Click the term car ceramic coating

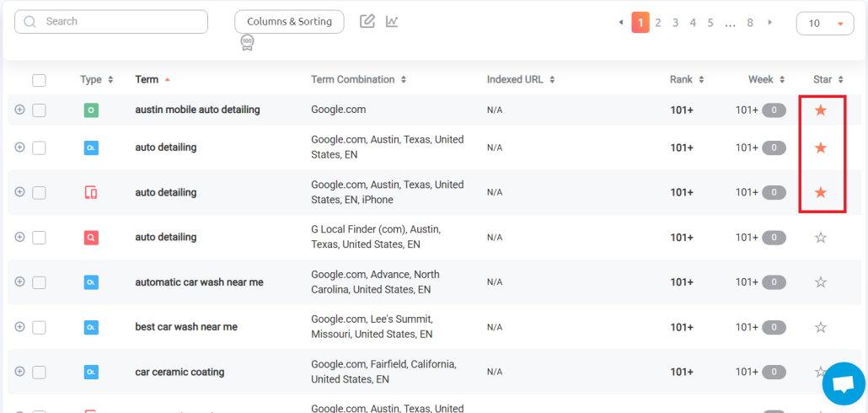pyautogui.click(x=179, y=372)
